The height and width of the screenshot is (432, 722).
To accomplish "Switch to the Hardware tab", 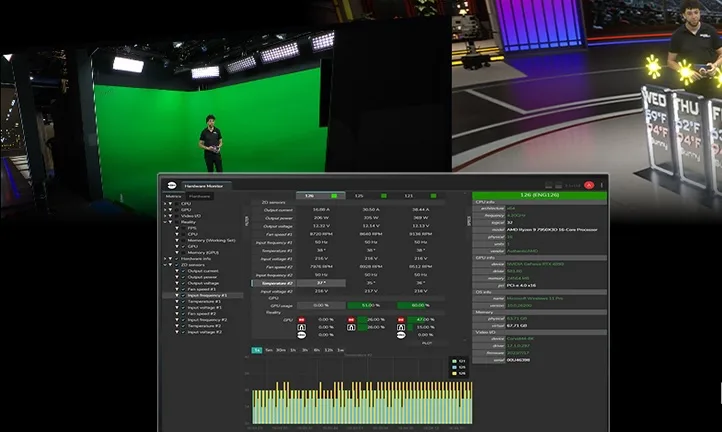I will pyautogui.click(x=200, y=195).
